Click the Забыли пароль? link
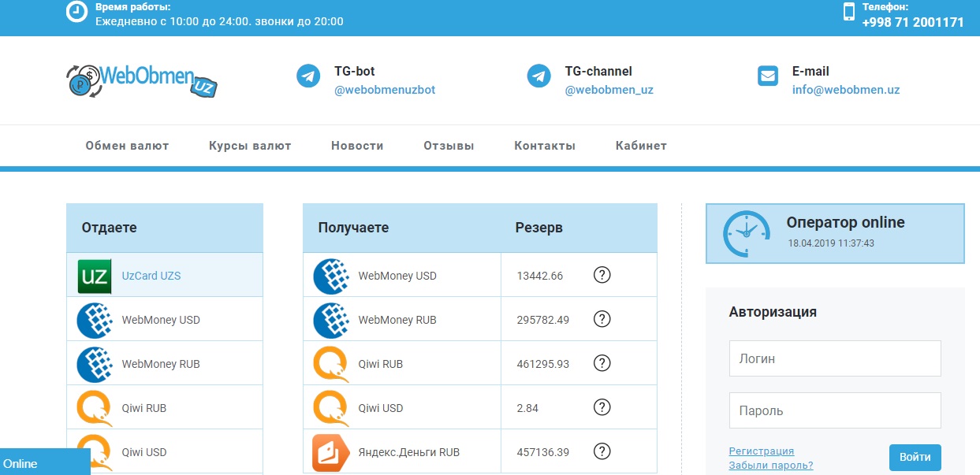The image size is (980, 475). [770, 466]
